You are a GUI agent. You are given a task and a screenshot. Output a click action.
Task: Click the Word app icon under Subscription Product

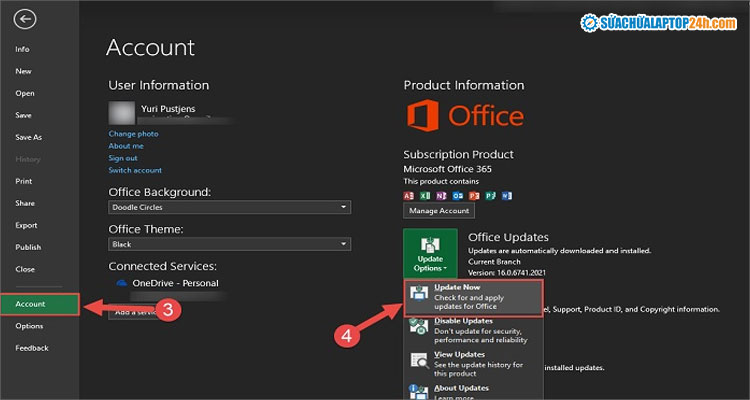(x=506, y=194)
